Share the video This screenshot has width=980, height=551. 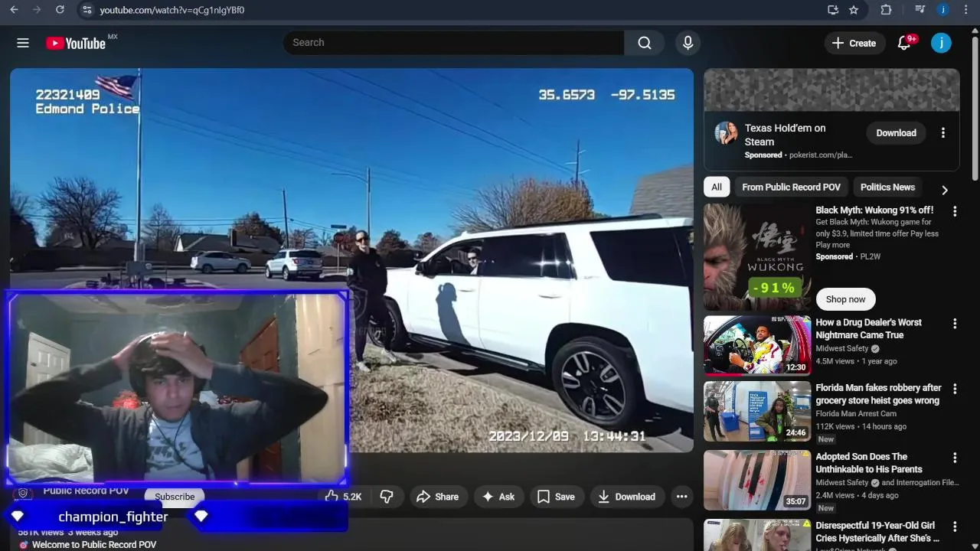(437, 497)
